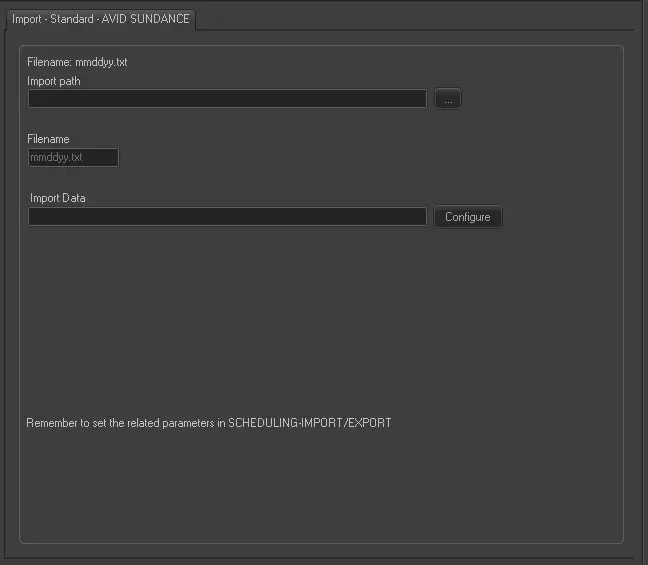The width and height of the screenshot is (648, 565).
Task: Click the 'Filename' label above the text box
Action: coord(48,139)
